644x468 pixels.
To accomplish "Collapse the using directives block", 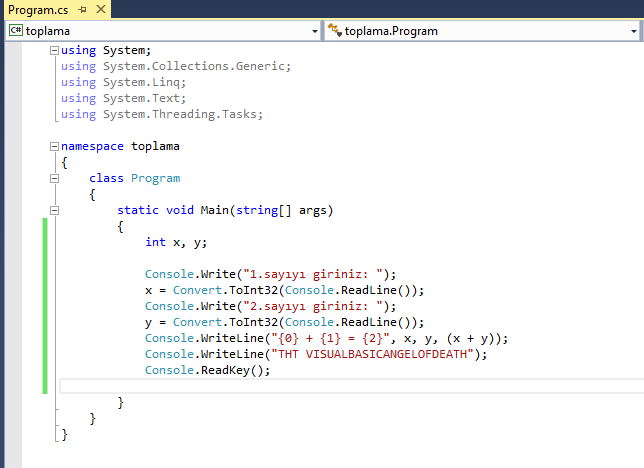I will 54,51.
